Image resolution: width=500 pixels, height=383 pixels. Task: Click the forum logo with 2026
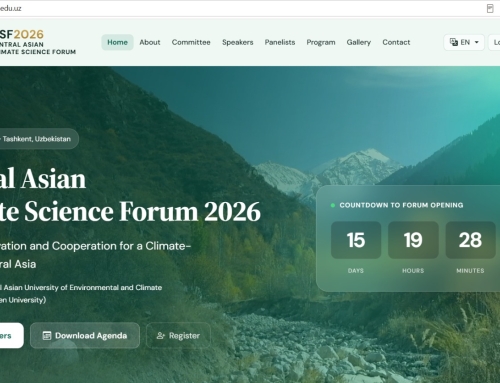[x=38, y=42]
